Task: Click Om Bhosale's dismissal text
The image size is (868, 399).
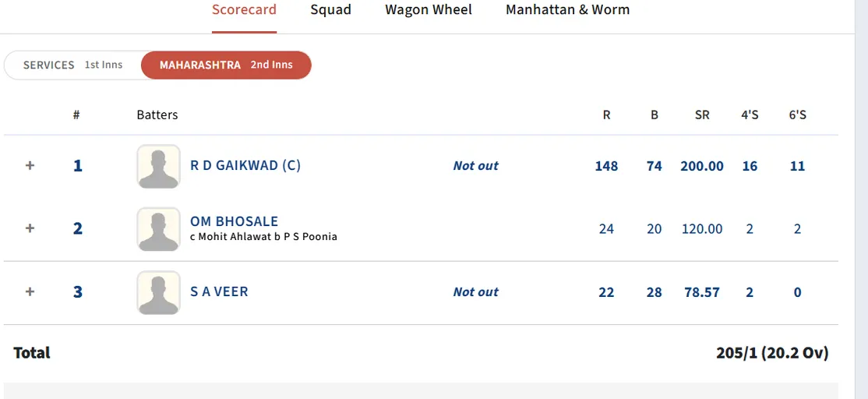Action: click(x=263, y=237)
